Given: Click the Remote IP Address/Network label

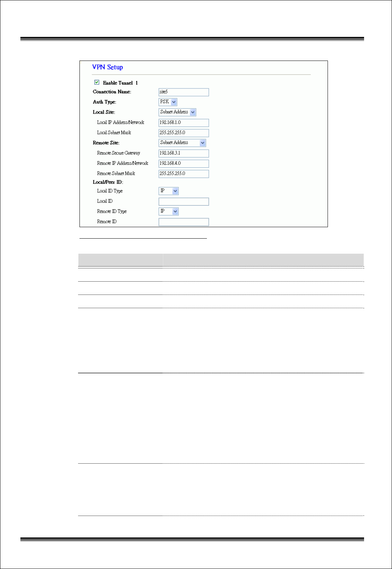Looking at the screenshot, I should click(122, 163).
